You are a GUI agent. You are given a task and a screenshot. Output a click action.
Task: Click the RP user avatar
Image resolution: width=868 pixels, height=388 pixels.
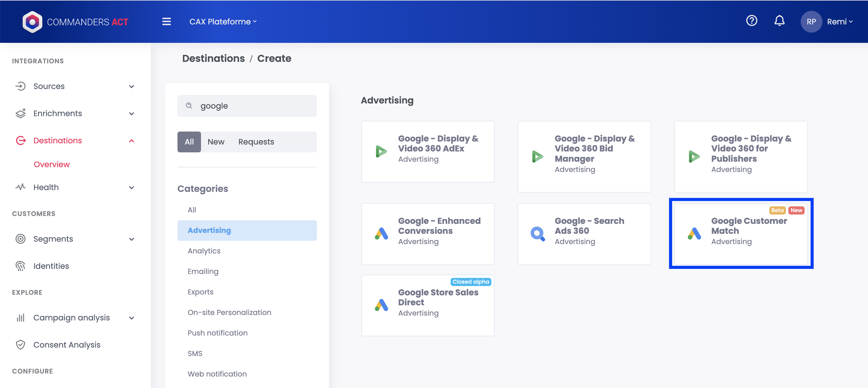pyautogui.click(x=811, y=22)
